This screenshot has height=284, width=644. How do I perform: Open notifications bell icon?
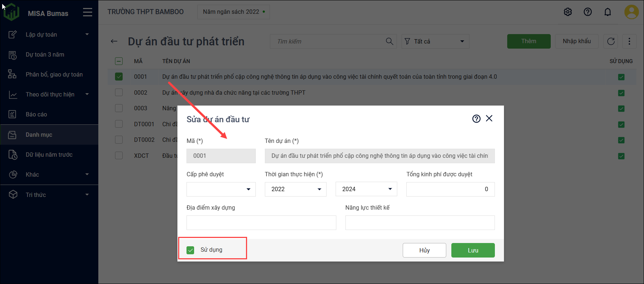(x=608, y=12)
